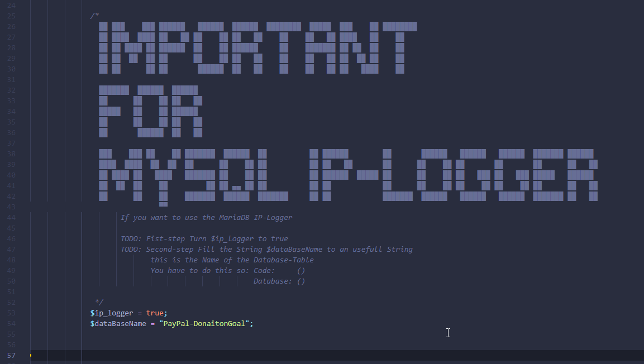Click the "PayPal-DonaitonGoal" string literal
This screenshot has width=644, height=364.
pos(206,324)
